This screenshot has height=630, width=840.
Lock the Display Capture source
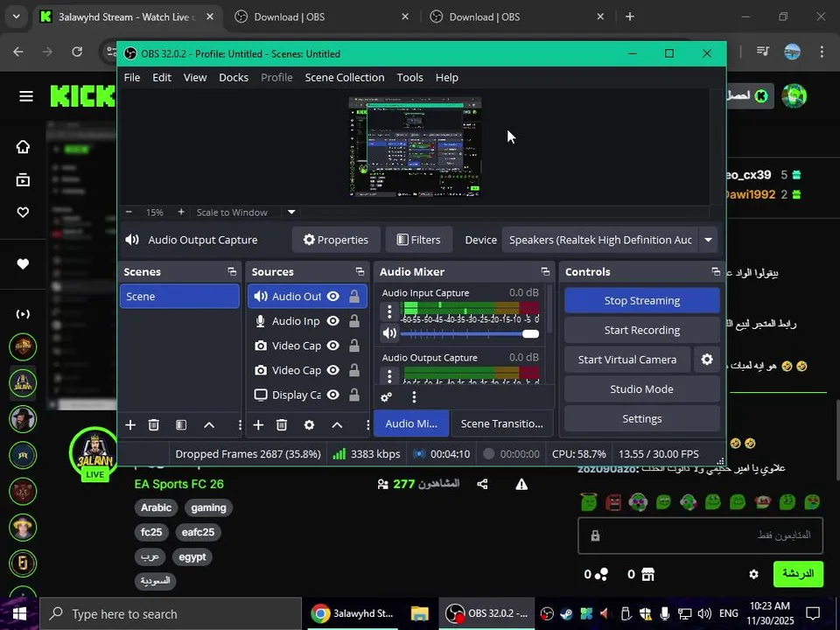click(x=354, y=395)
